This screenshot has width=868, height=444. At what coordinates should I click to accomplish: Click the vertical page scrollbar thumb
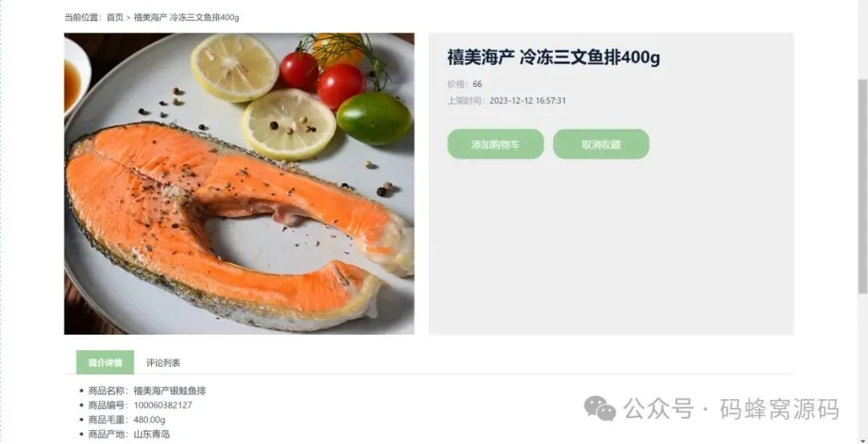(862, 186)
